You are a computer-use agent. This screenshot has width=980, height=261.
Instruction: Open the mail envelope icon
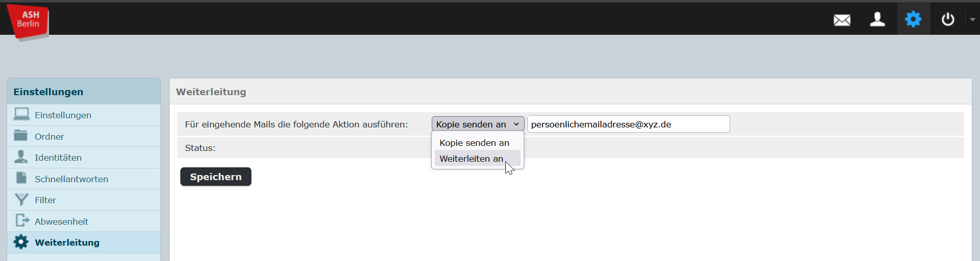[842, 20]
